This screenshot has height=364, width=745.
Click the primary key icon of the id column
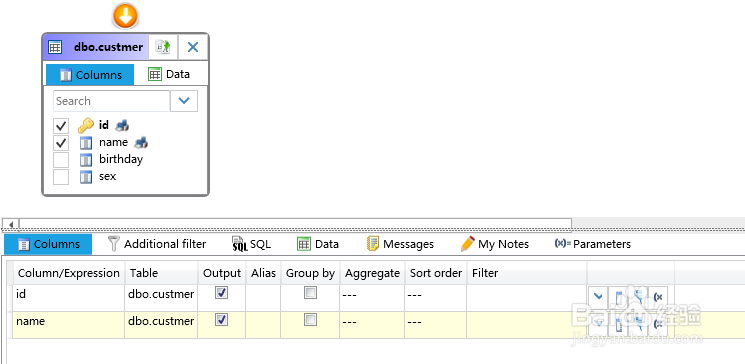click(86, 126)
